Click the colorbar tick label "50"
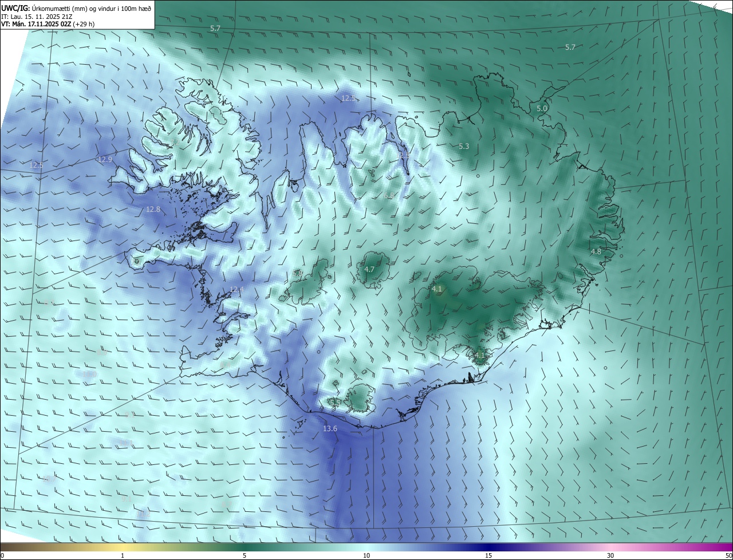The height and width of the screenshot is (560, 733). click(728, 556)
